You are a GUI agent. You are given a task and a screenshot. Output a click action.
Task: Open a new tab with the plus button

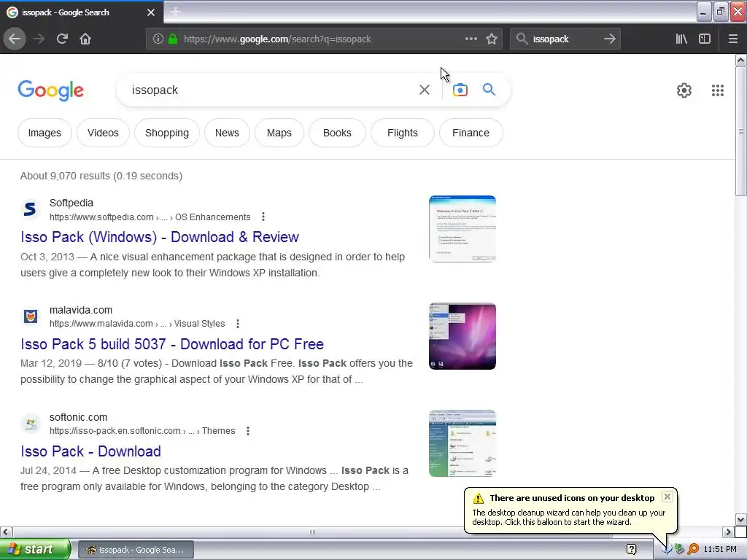pos(176,12)
